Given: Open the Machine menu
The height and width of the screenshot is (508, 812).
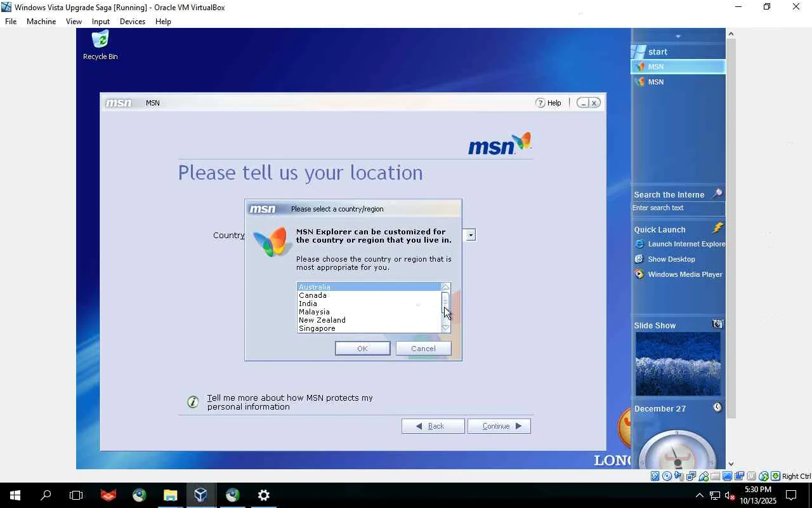Looking at the screenshot, I should [x=41, y=21].
